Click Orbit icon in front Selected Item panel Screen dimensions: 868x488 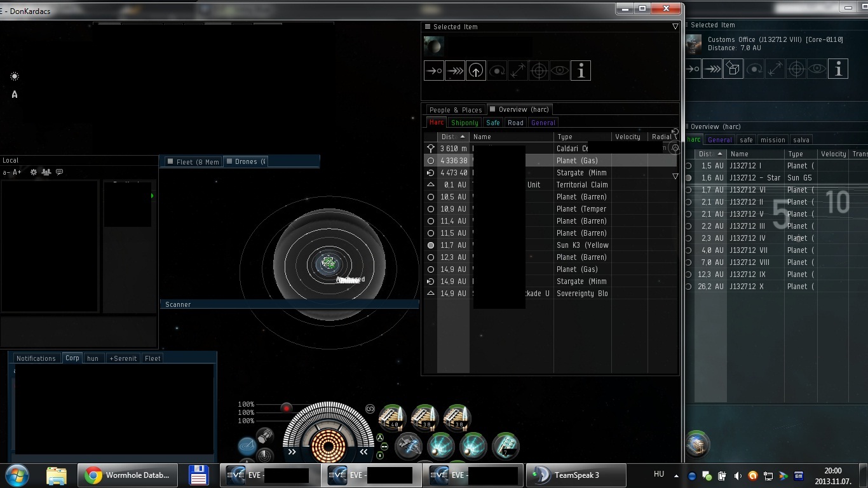point(496,71)
